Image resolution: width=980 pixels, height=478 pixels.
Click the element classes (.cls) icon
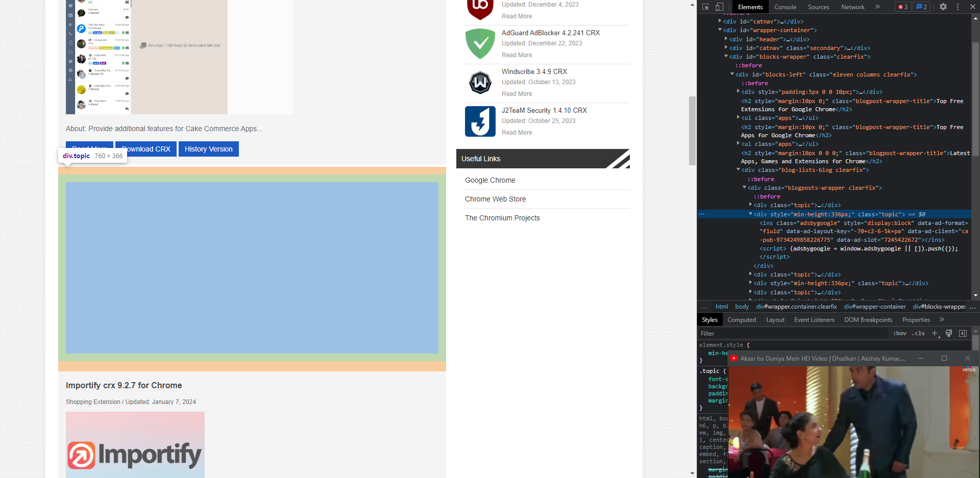coord(918,333)
